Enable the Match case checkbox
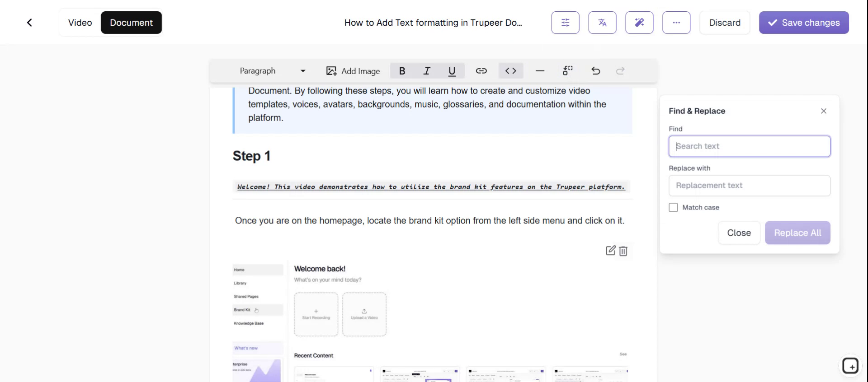Screen dimensions: 868x382 click(x=673, y=207)
